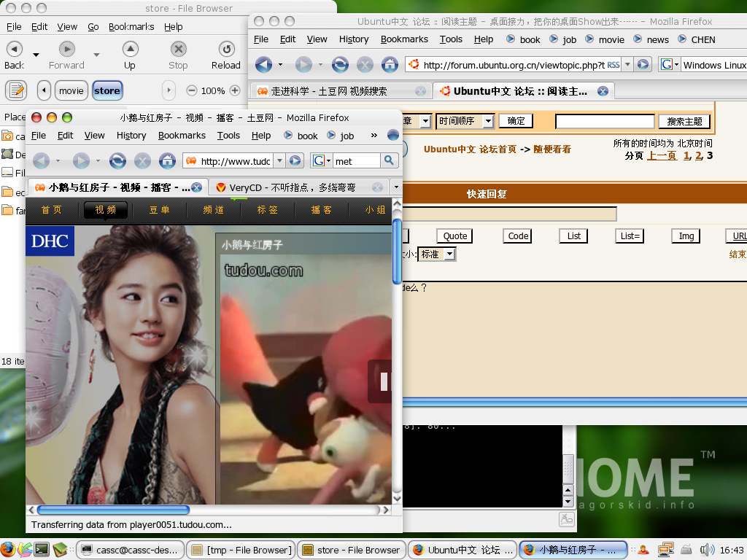Open the "news" bookmark in Ubuntu forum window
The image size is (747, 560).
651,39
